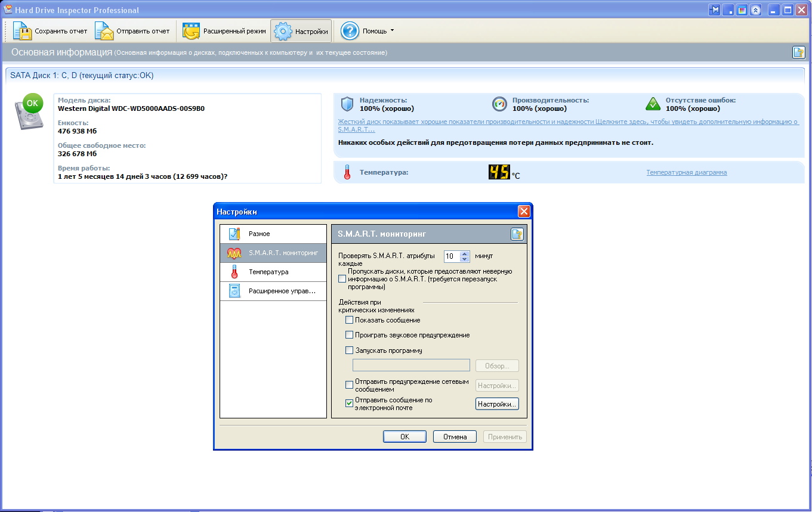The width and height of the screenshot is (812, 512).
Task: Click the note icon at main info bar
Action: (798, 52)
